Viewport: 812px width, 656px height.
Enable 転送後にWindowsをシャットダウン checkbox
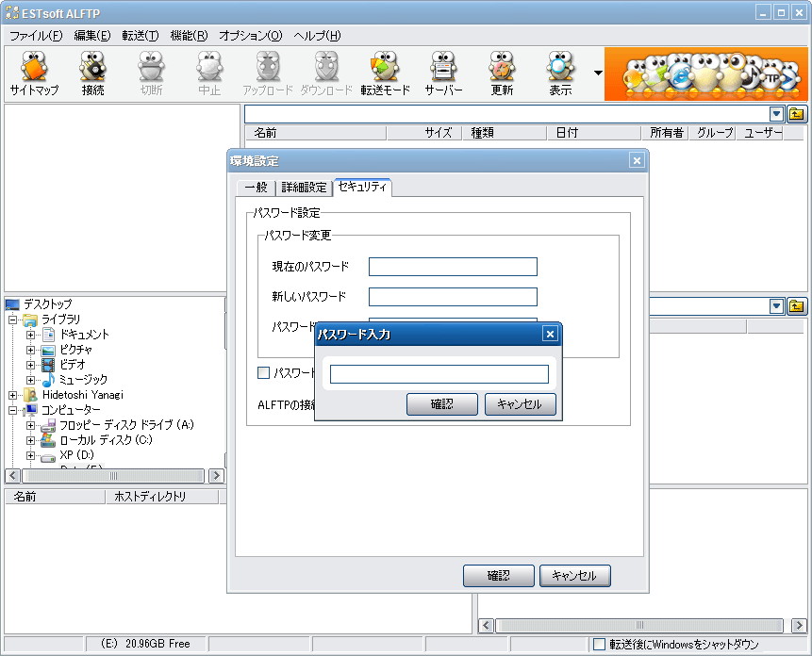pyautogui.click(x=600, y=644)
